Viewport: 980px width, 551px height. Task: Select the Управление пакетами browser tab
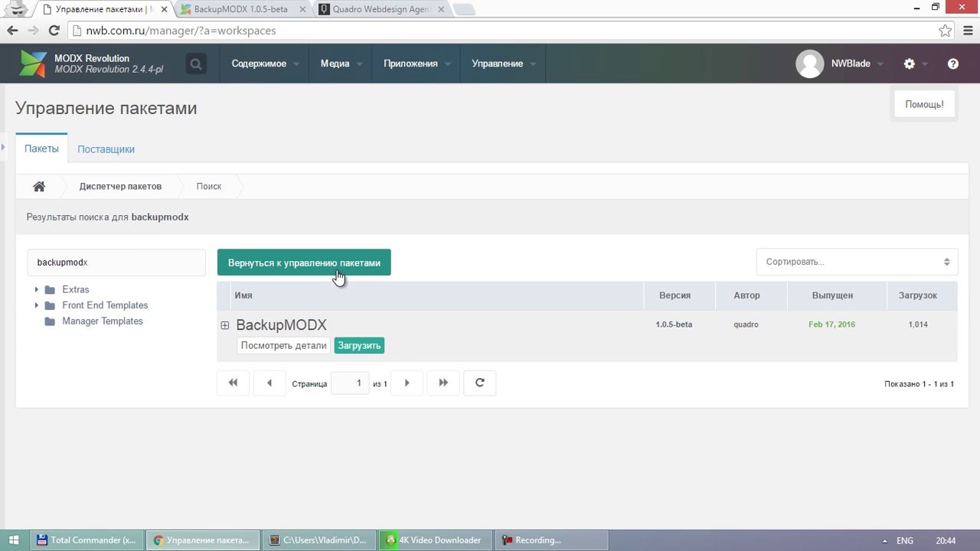pos(106,9)
